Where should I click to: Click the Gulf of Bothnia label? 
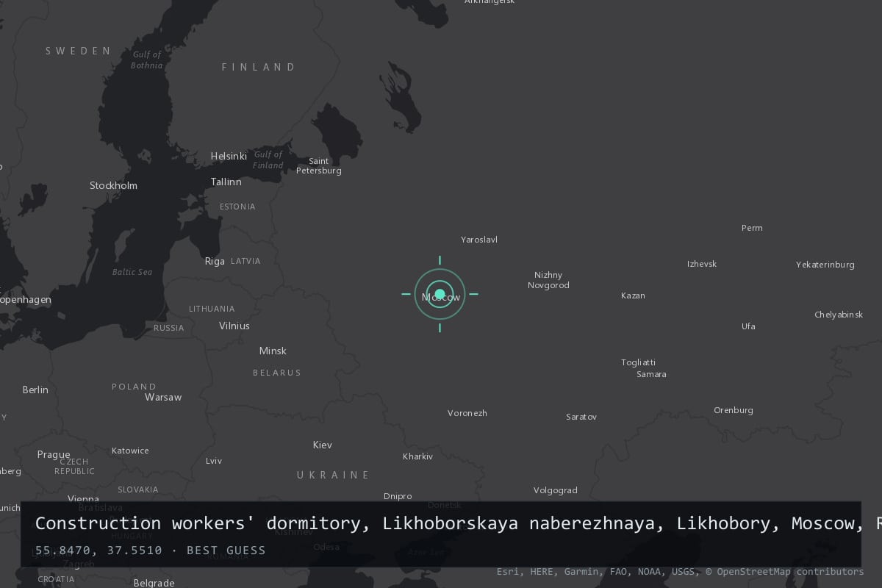pos(147,60)
